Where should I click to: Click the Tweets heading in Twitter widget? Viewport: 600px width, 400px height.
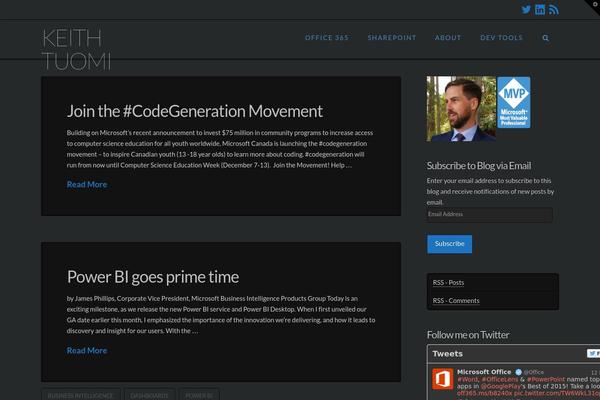tap(447, 354)
